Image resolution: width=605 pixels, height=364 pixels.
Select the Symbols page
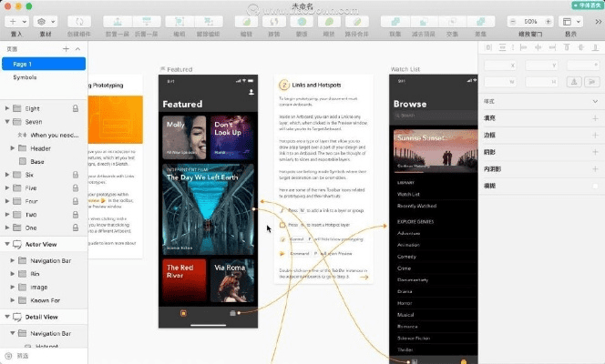tap(25, 77)
